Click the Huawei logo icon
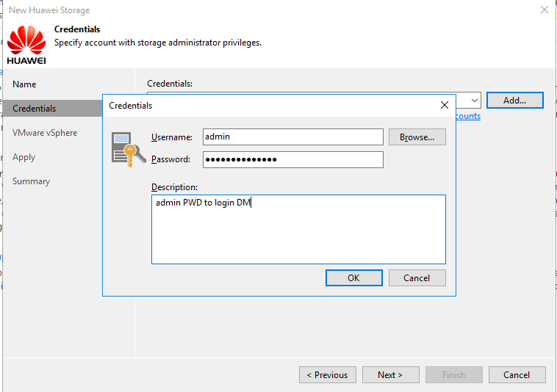Screen dimensions: 557x392 coord(26,45)
